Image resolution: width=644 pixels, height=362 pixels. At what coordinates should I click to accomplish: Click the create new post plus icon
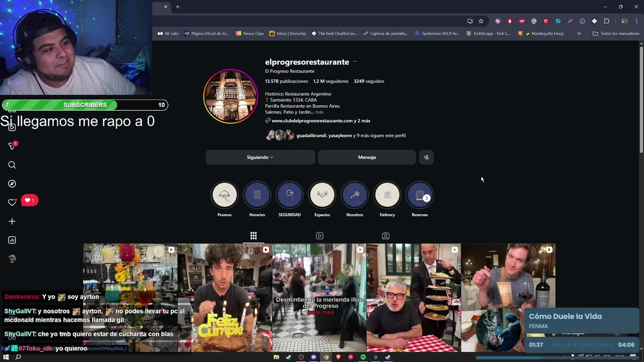point(12,221)
